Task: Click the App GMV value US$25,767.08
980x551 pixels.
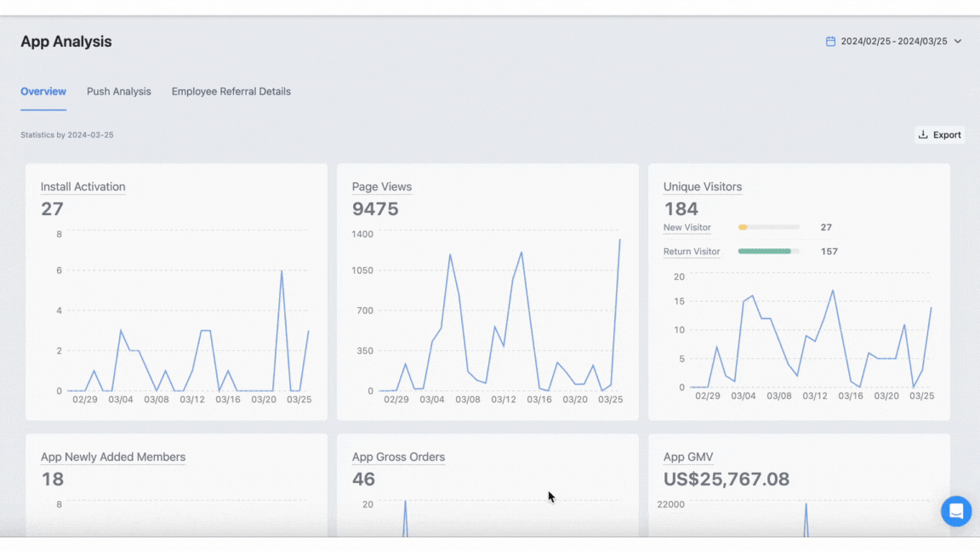Action: [x=726, y=480]
